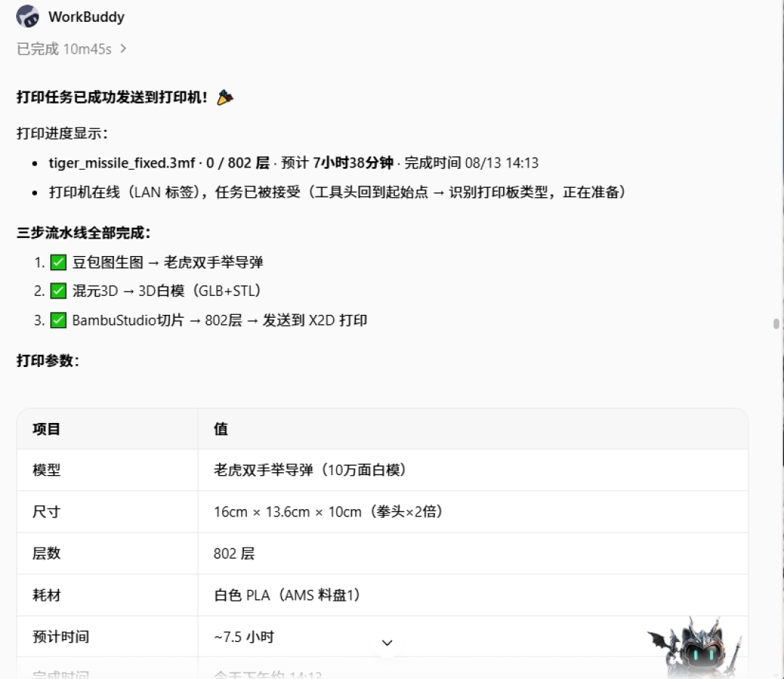Click the green checkmark beside BambuStudio切片
The width and height of the screenshot is (784, 679).
coord(59,320)
